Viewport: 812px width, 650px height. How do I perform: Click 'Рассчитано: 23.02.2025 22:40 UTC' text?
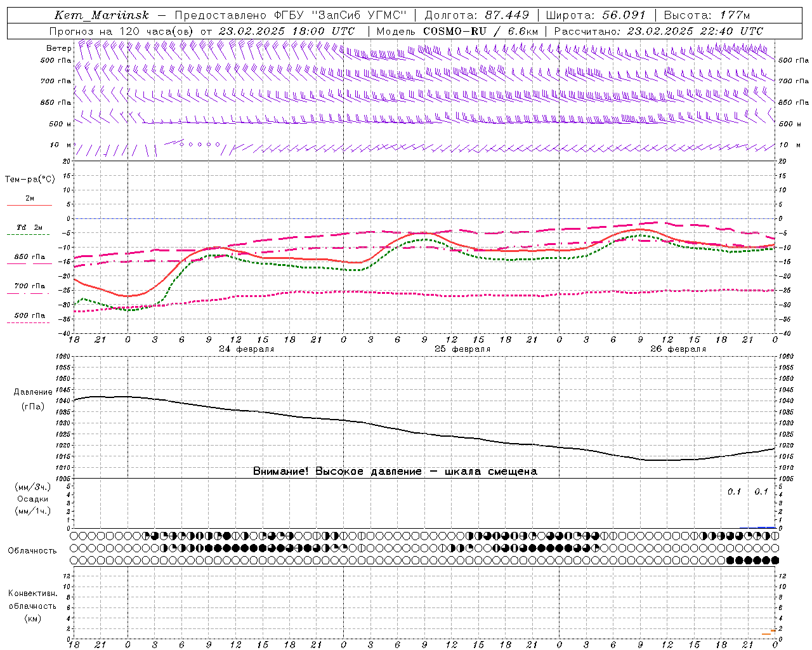click(x=658, y=31)
